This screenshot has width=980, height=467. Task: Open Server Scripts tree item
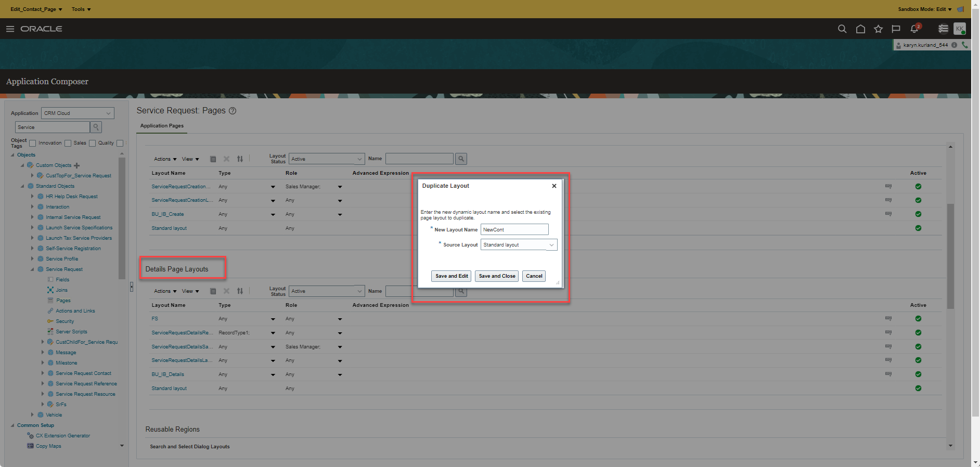(x=71, y=332)
